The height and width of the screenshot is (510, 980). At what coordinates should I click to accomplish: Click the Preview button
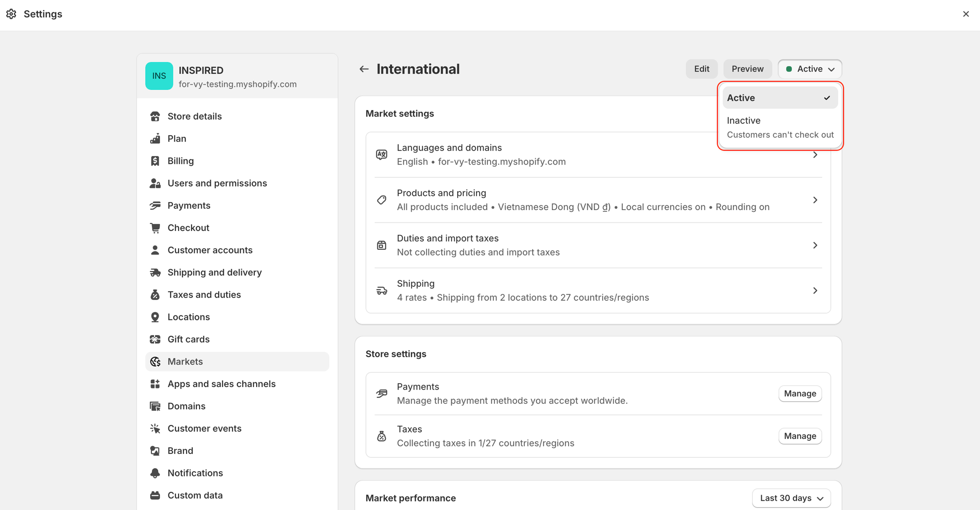tap(747, 69)
